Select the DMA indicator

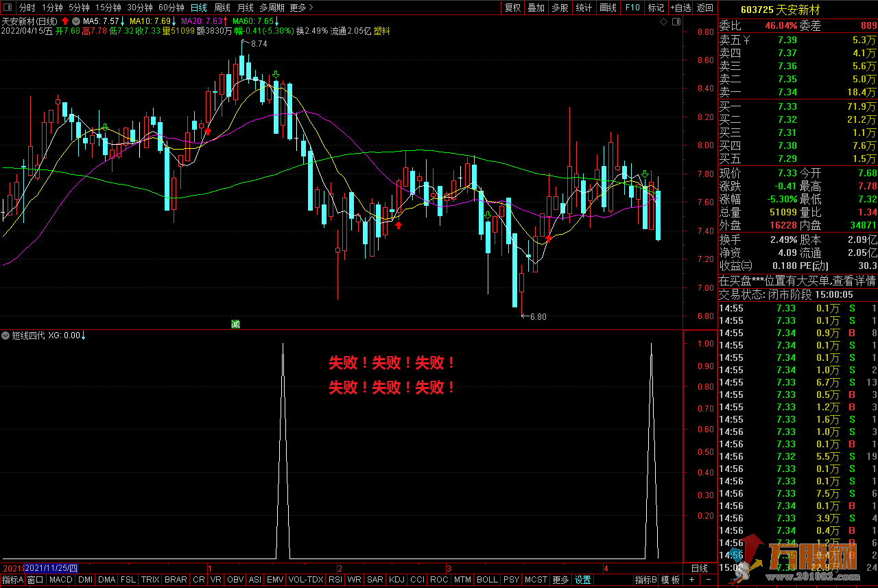click(107, 580)
